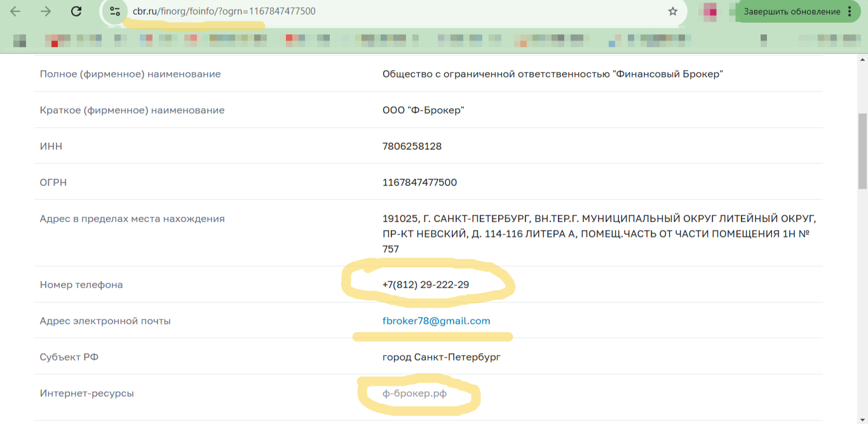Bookmark this page with the star icon
The image size is (868, 424).
[673, 11]
